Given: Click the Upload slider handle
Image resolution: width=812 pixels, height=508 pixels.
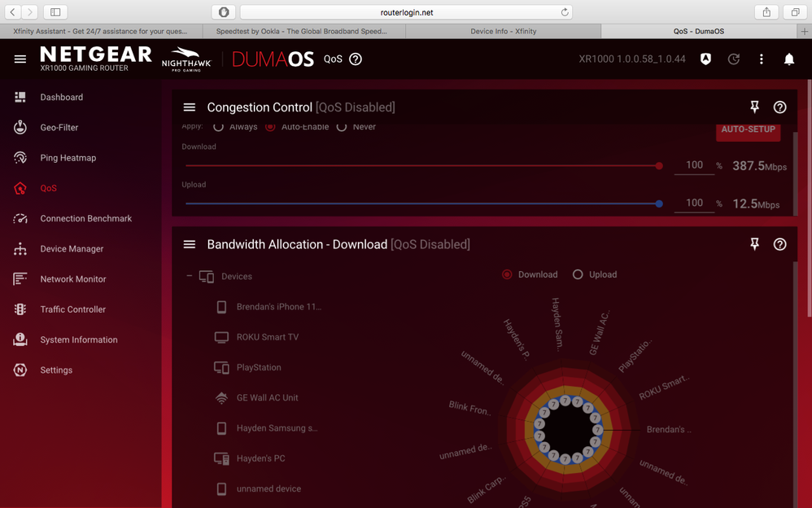Looking at the screenshot, I should click(x=659, y=204).
